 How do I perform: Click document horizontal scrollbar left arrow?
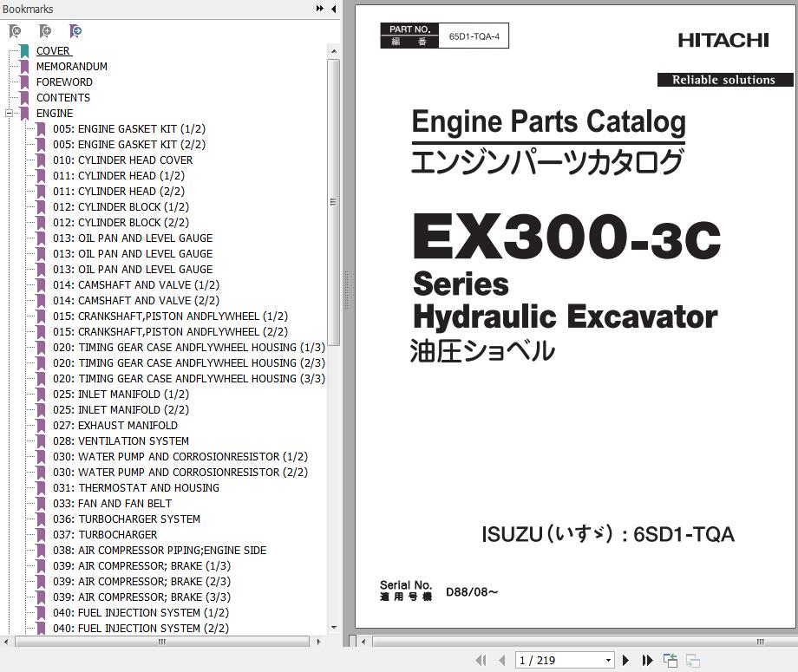point(363,642)
